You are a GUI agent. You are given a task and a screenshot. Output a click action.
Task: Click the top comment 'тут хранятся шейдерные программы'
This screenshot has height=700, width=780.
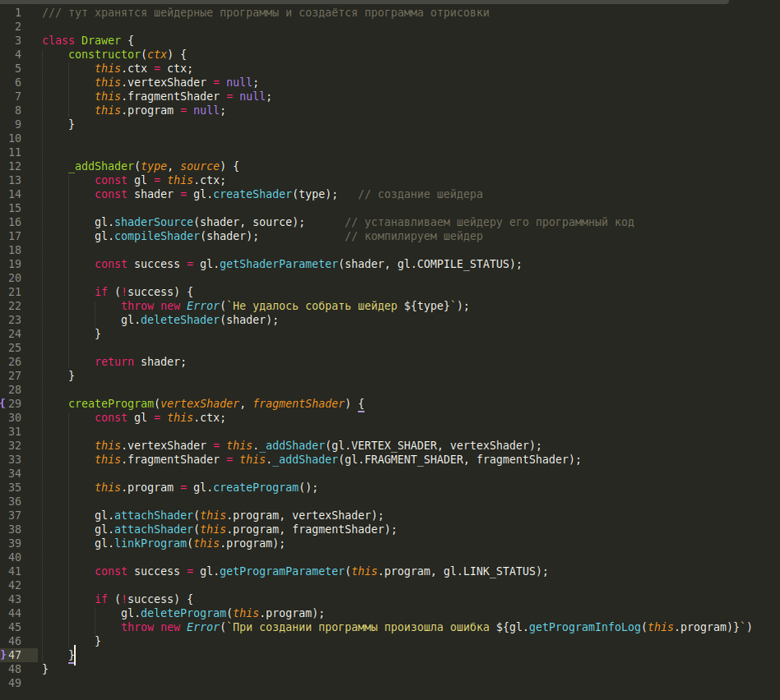click(x=173, y=12)
